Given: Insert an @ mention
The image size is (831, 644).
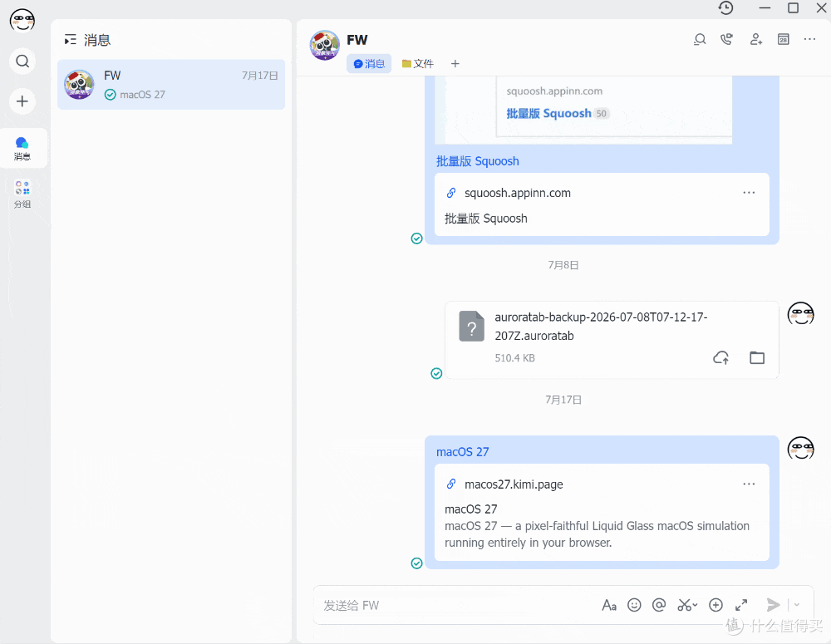Looking at the screenshot, I should pyautogui.click(x=659, y=605).
